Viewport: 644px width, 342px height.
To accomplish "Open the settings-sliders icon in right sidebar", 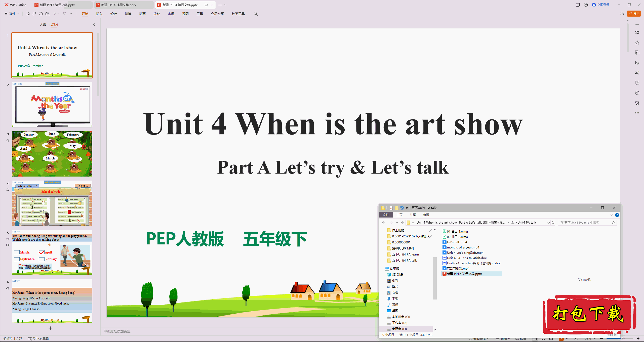I will click(x=637, y=32).
